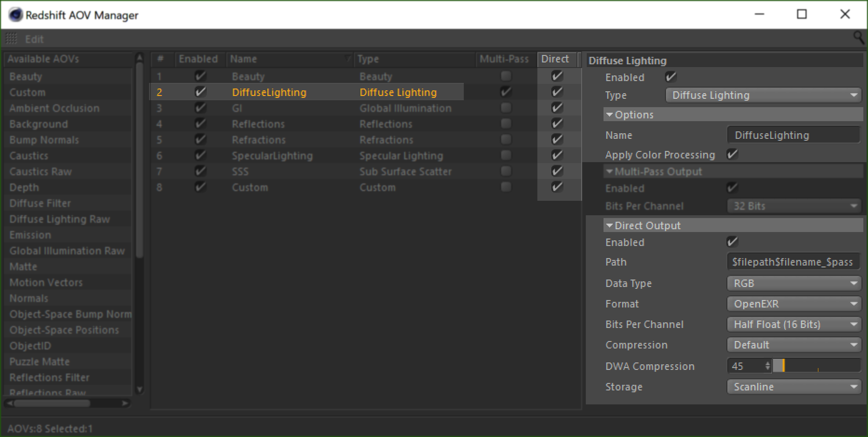Select Motion Vectors in Available AOVs

point(46,282)
